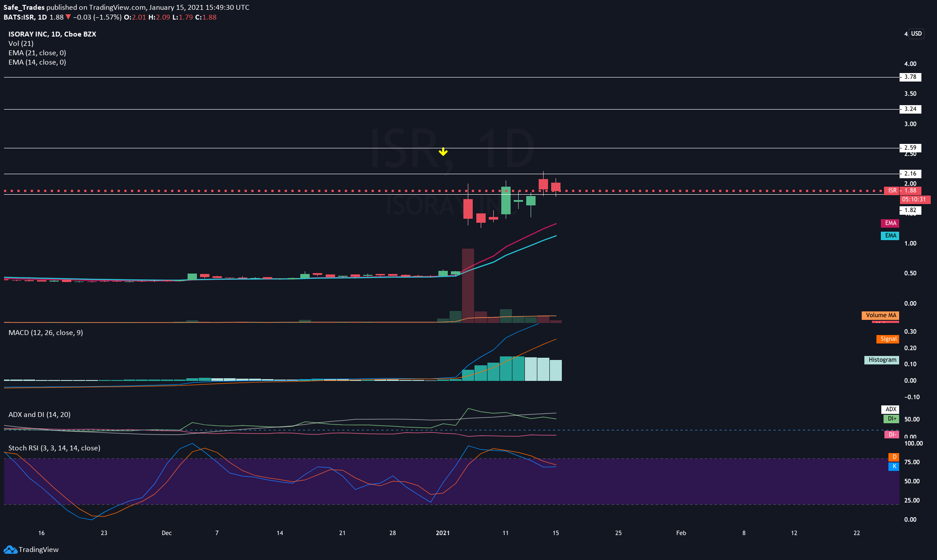Image resolution: width=937 pixels, height=560 pixels.
Task: Click the Histogram tag in MACD pane
Action: 882,360
